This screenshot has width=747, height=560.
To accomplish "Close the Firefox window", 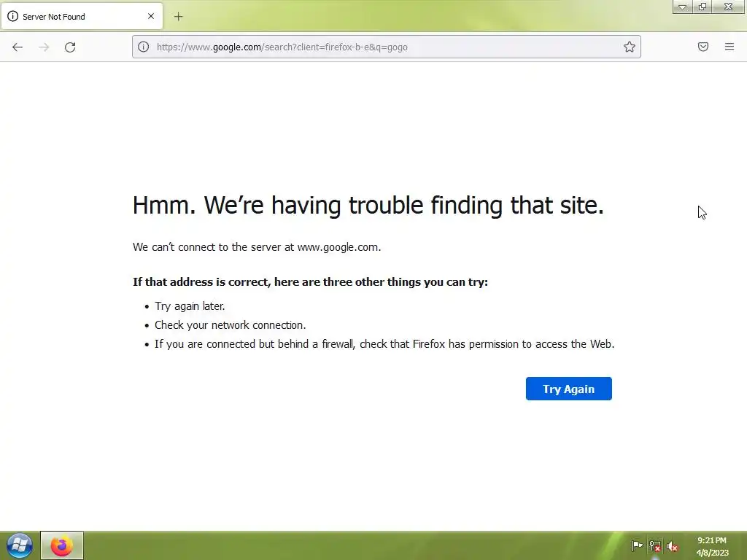I will click(x=728, y=7).
